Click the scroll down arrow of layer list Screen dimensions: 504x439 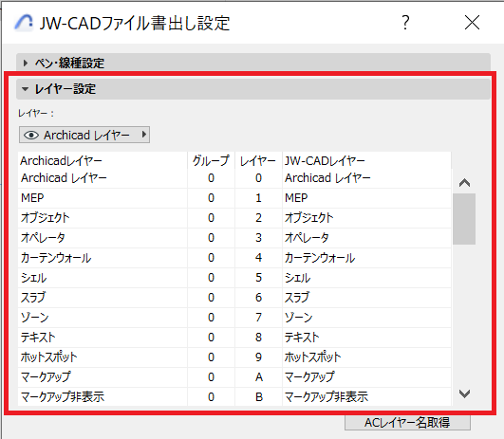464,393
